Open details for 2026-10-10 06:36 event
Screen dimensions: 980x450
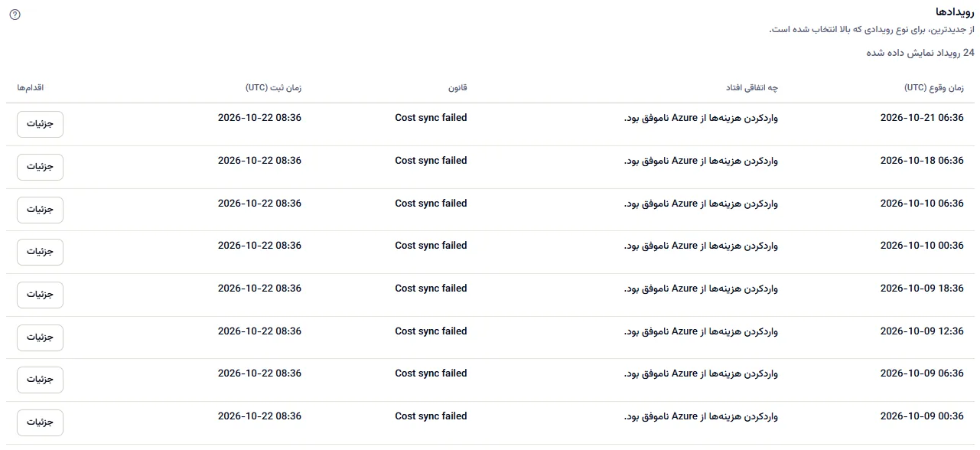(40, 210)
